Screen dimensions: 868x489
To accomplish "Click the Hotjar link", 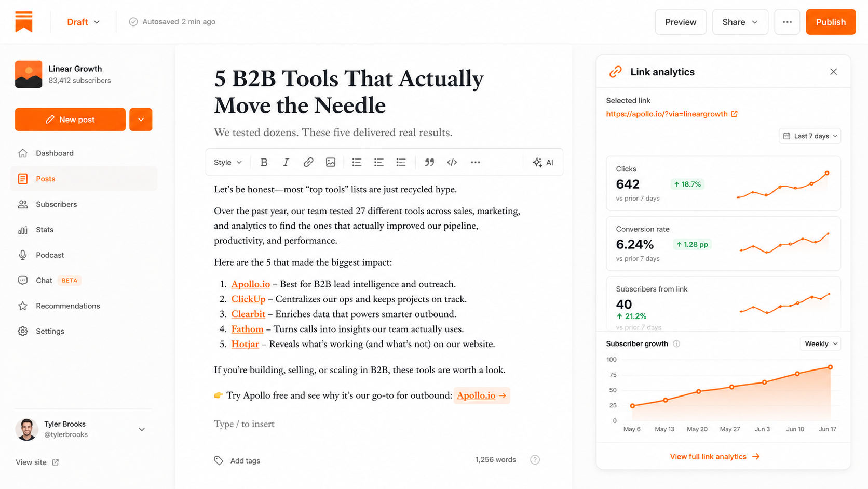I will click(245, 344).
